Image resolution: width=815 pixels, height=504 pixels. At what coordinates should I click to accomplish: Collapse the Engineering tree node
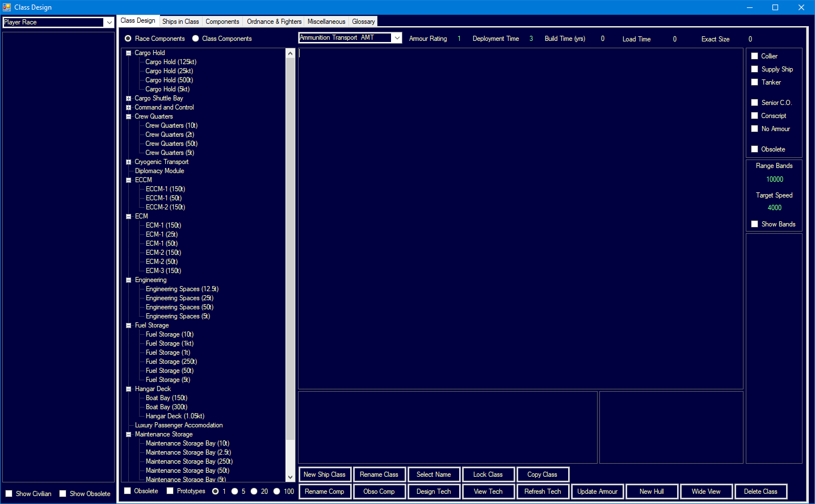[129, 280]
